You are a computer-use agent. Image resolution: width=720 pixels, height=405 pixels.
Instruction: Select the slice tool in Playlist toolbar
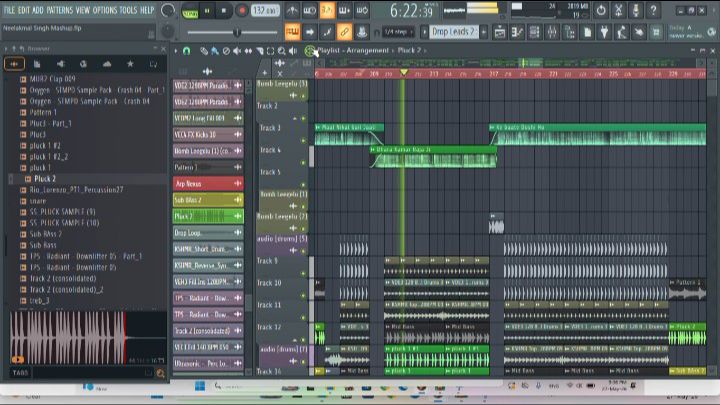259,51
